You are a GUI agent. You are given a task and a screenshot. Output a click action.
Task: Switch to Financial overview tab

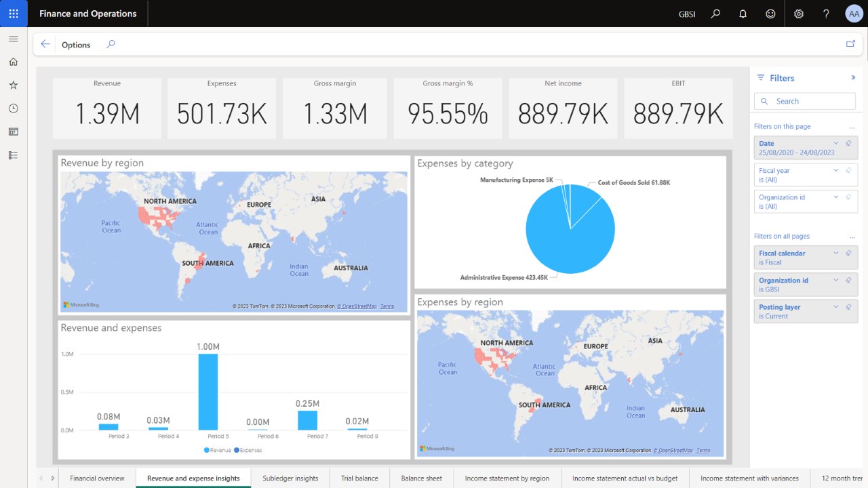coord(97,478)
